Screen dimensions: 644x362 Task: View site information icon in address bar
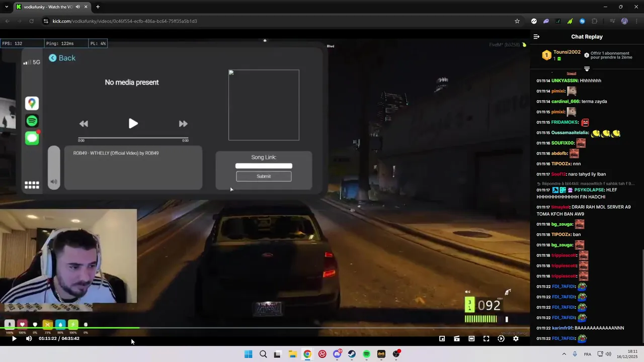(46, 21)
